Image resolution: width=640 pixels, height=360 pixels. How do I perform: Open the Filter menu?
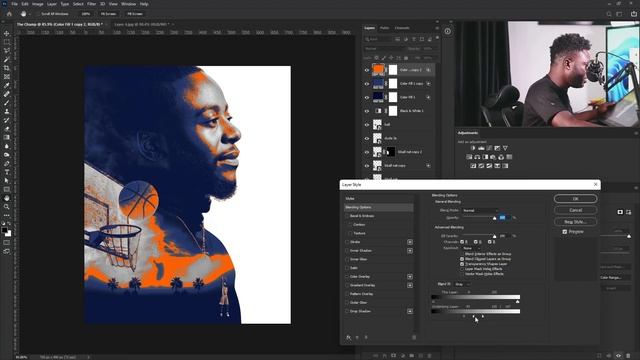[91, 4]
